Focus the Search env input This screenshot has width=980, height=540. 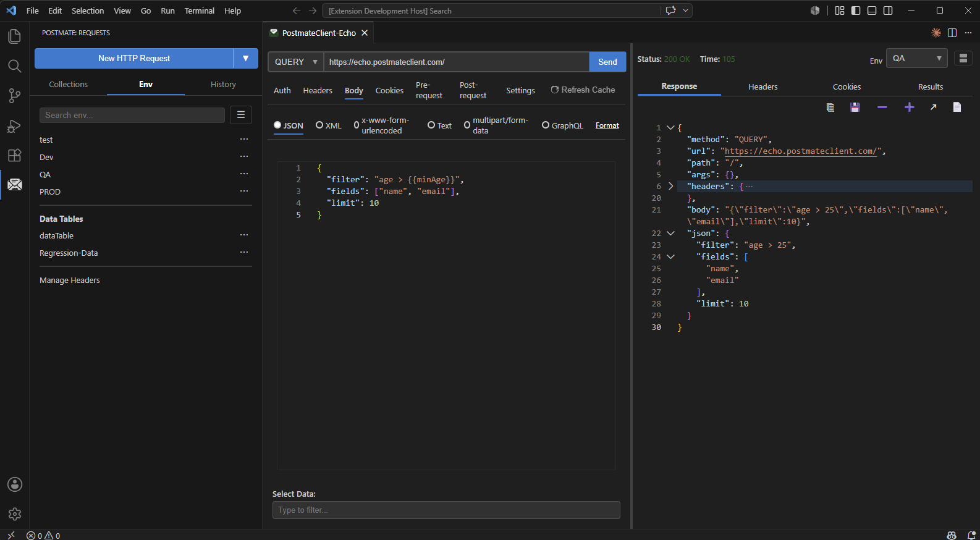(132, 115)
